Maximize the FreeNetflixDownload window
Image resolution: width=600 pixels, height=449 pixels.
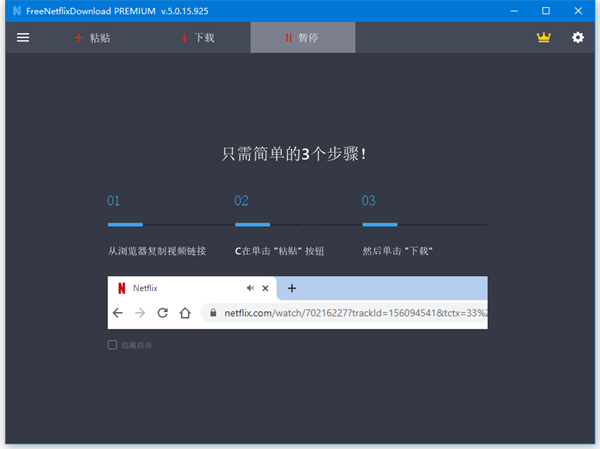click(x=546, y=11)
